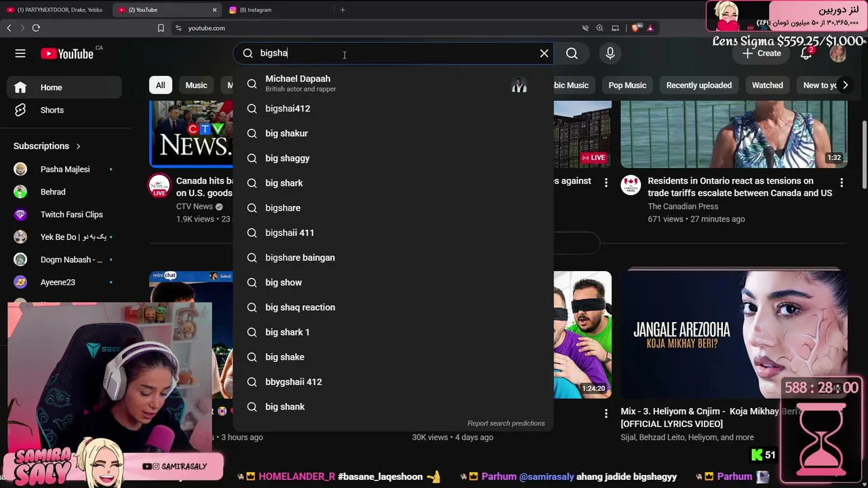The width and height of the screenshot is (868, 488).
Task: Open Twitch Farsi Clips subscription
Action: (64, 214)
